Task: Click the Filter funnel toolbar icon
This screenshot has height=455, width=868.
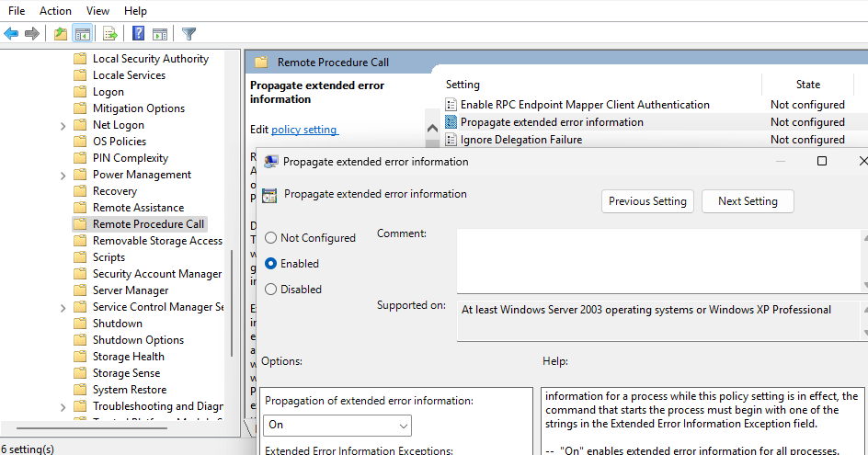Action: pos(188,34)
